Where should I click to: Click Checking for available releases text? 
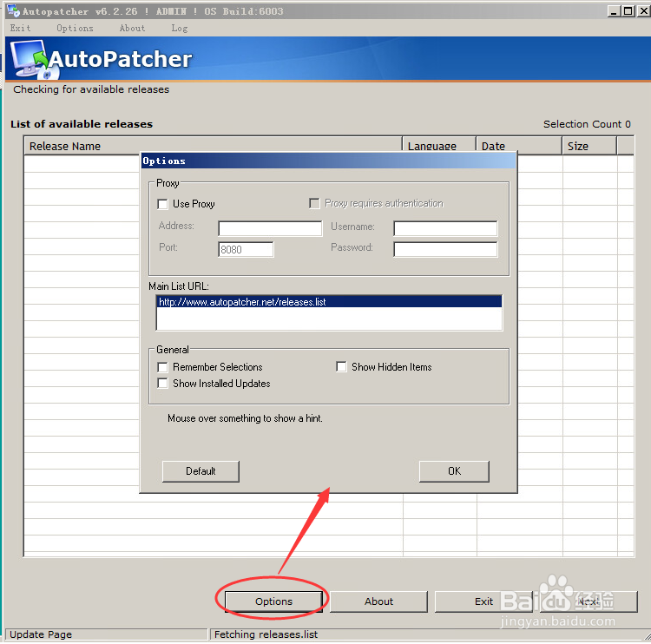[x=91, y=89]
